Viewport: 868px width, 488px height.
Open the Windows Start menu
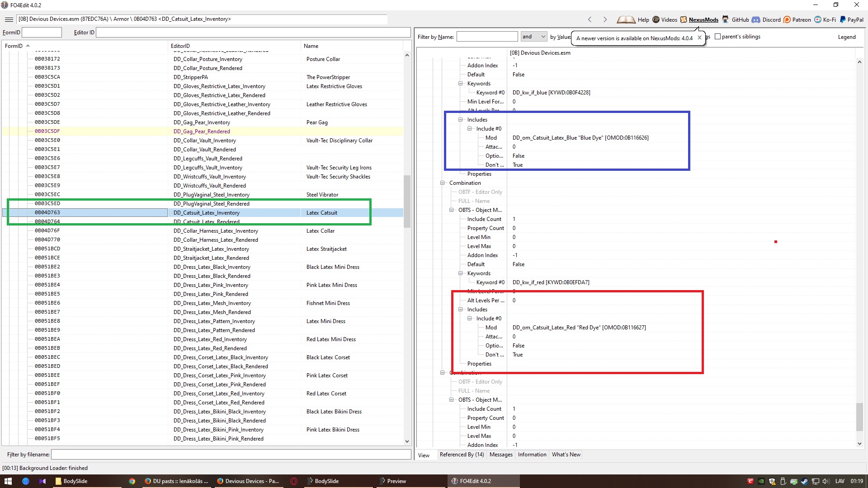pos(8,481)
